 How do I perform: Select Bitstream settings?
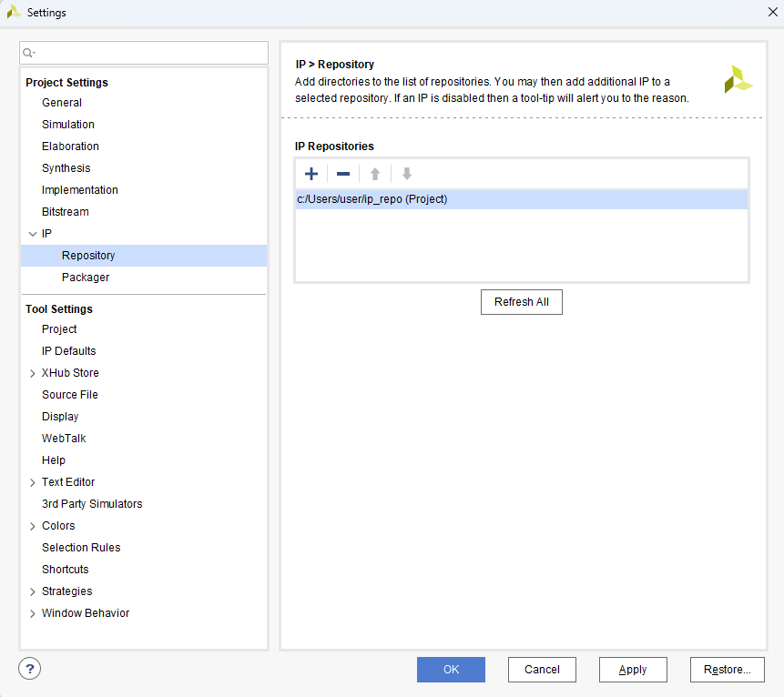[65, 212]
